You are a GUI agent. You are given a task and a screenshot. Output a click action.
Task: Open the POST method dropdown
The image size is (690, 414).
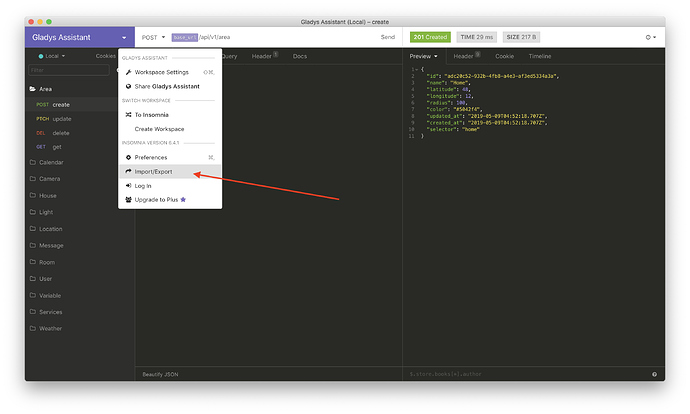(x=153, y=37)
